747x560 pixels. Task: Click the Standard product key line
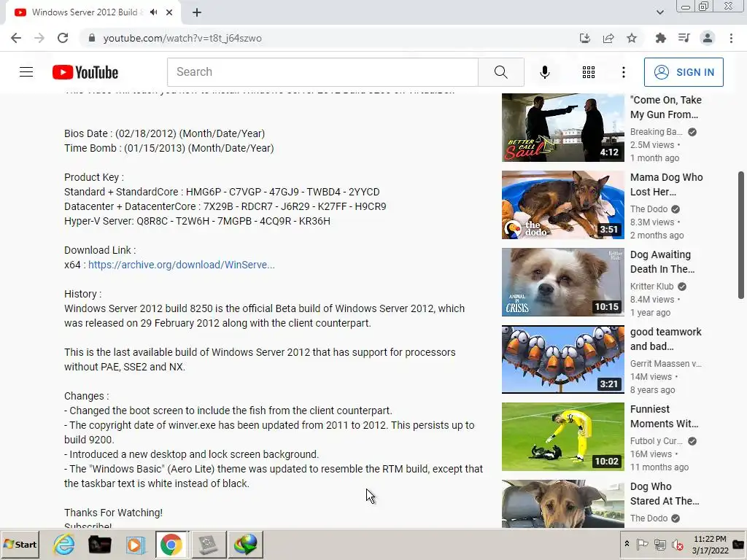222,192
